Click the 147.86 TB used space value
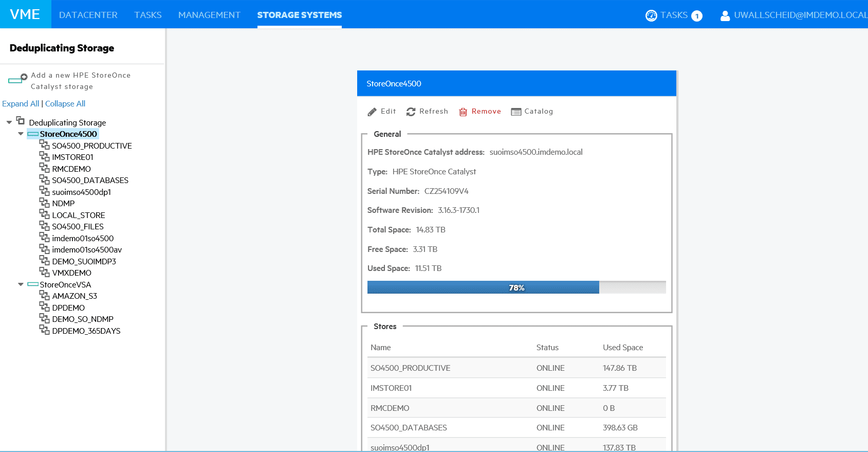This screenshot has height=452, width=868. (620, 368)
